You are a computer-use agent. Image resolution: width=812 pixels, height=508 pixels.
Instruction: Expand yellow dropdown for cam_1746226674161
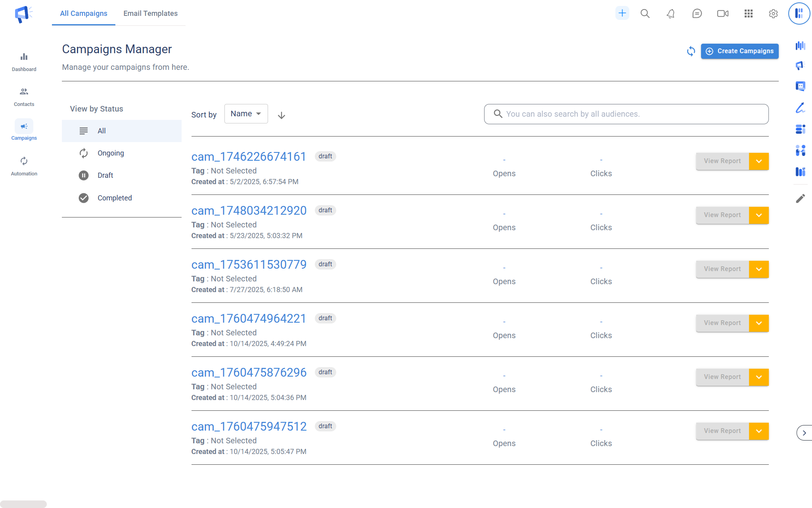pyautogui.click(x=758, y=162)
